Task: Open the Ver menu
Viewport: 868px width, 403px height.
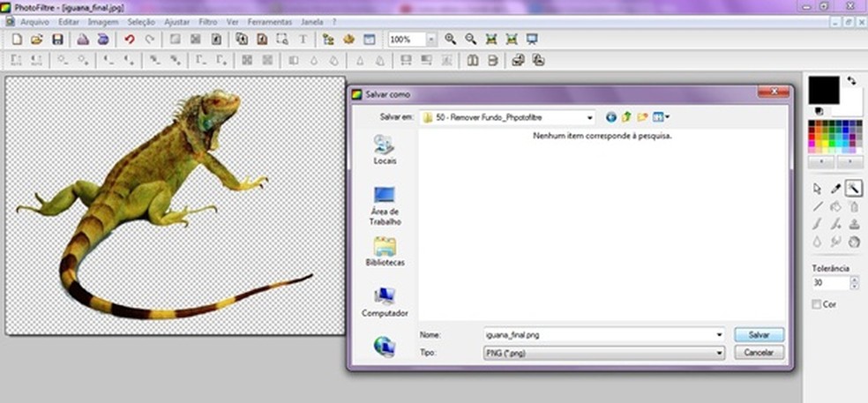Action: click(233, 22)
